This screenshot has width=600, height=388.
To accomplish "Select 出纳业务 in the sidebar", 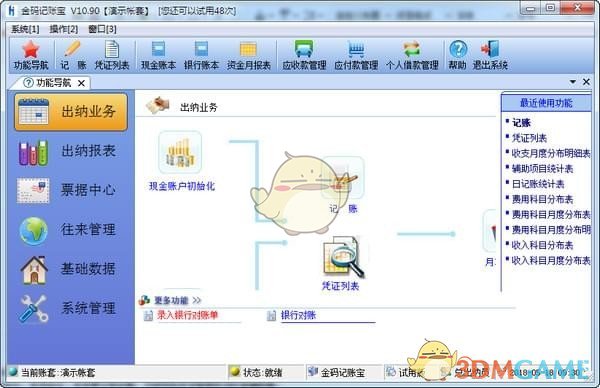I will 71,112.
